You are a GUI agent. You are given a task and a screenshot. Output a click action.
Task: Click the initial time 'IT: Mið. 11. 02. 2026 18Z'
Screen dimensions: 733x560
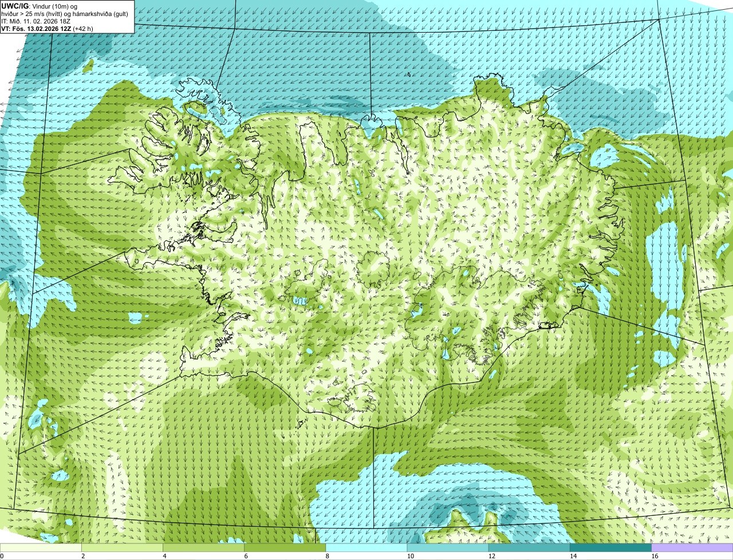[x=36, y=21]
